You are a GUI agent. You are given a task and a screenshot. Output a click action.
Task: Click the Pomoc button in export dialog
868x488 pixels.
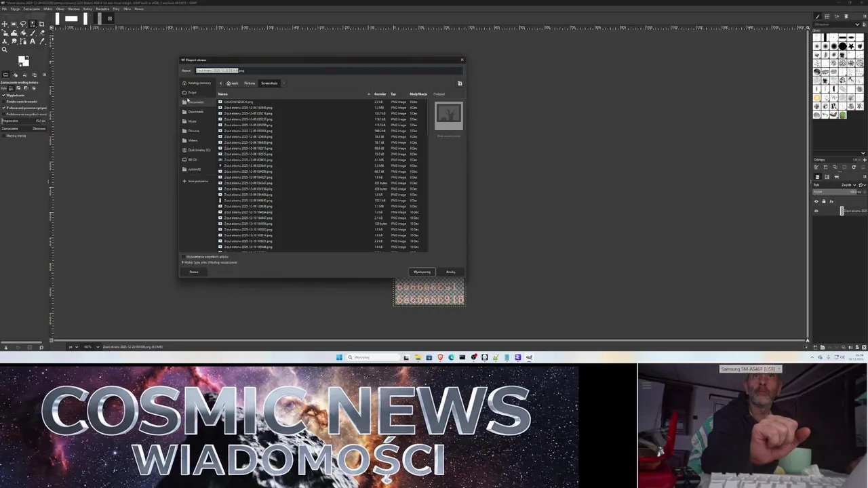pos(194,272)
